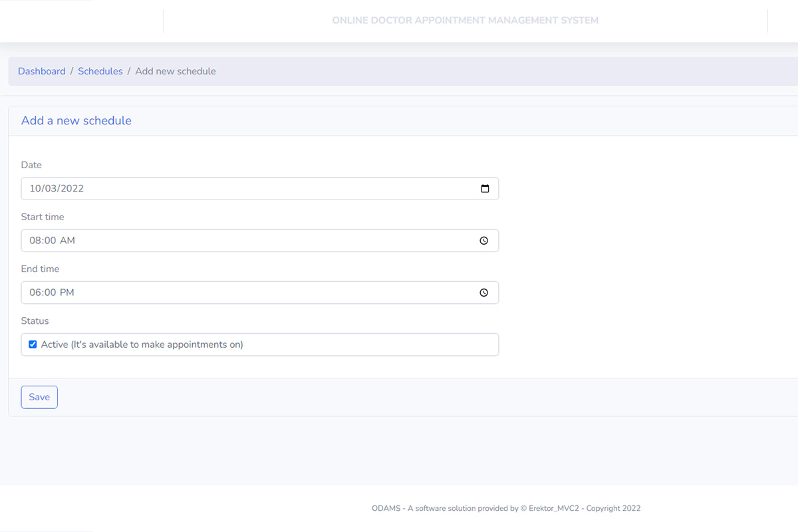Click the 'End time' label
Image resolution: width=798 pixels, height=532 pixels.
click(x=40, y=269)
